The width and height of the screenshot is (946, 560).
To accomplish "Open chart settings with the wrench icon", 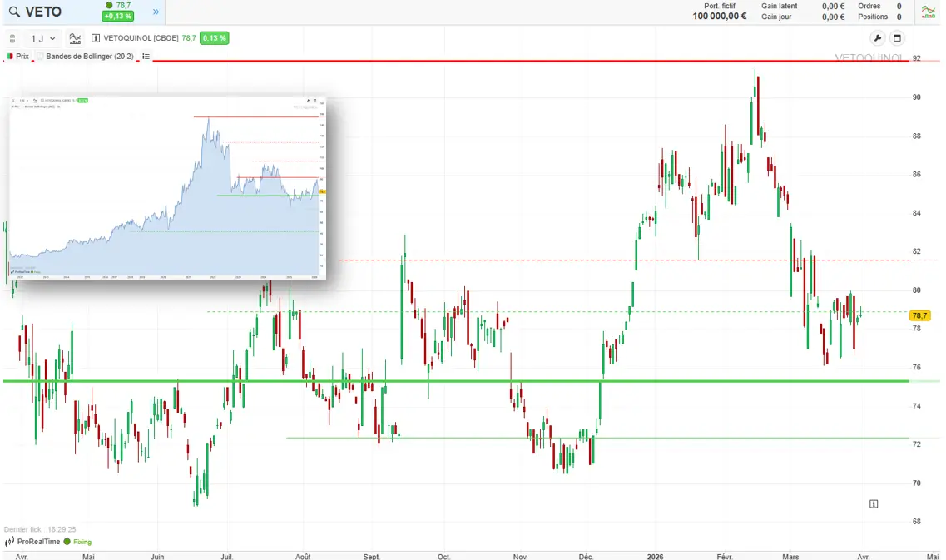I will [878, 38].
